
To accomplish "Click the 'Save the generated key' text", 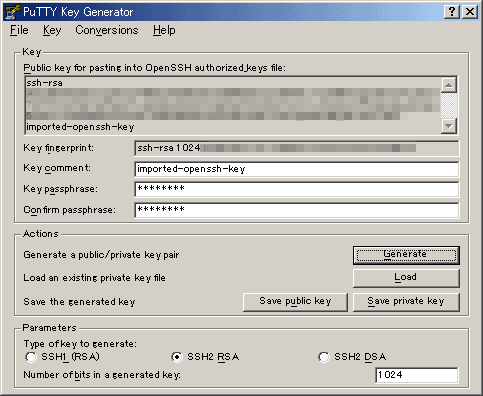I will click(x=79, y=302).
